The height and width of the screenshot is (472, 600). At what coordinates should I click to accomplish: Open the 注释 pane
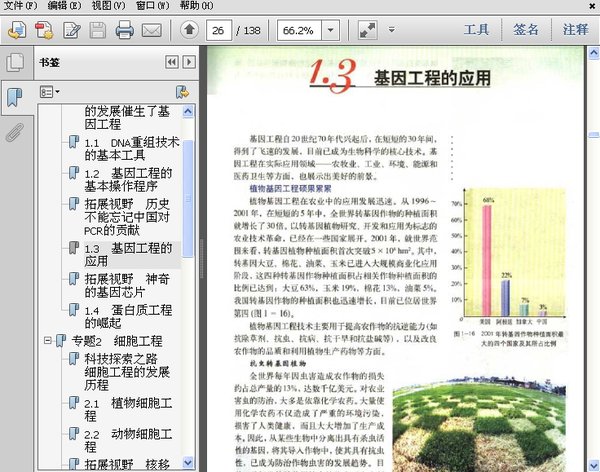[575, 30]
